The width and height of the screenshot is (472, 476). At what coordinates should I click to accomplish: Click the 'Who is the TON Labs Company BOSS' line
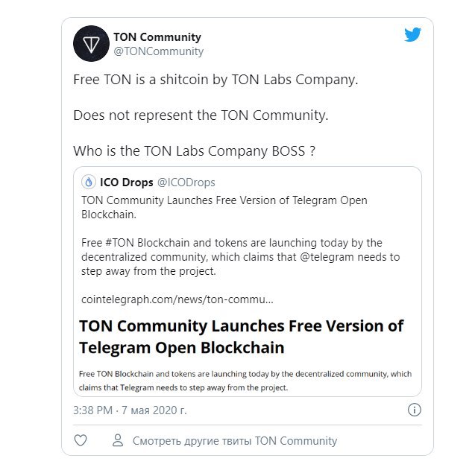[194, 151]
